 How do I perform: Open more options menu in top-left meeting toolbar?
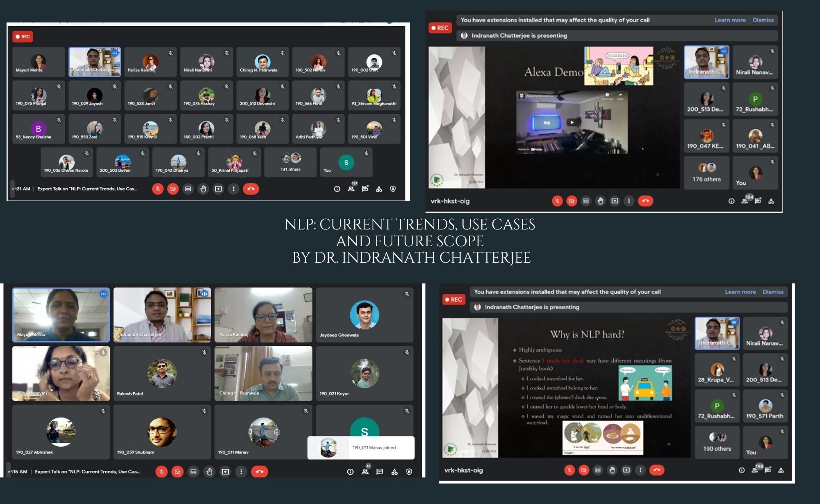coord(233,189)
